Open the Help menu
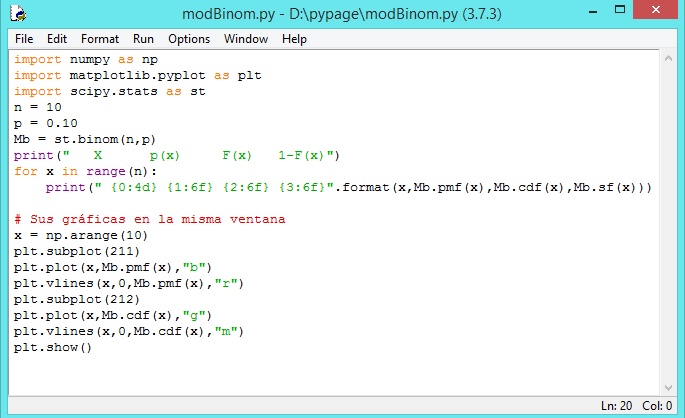Image resolution: width=685 pixels, height=418 pixels. tap(294, 39)
